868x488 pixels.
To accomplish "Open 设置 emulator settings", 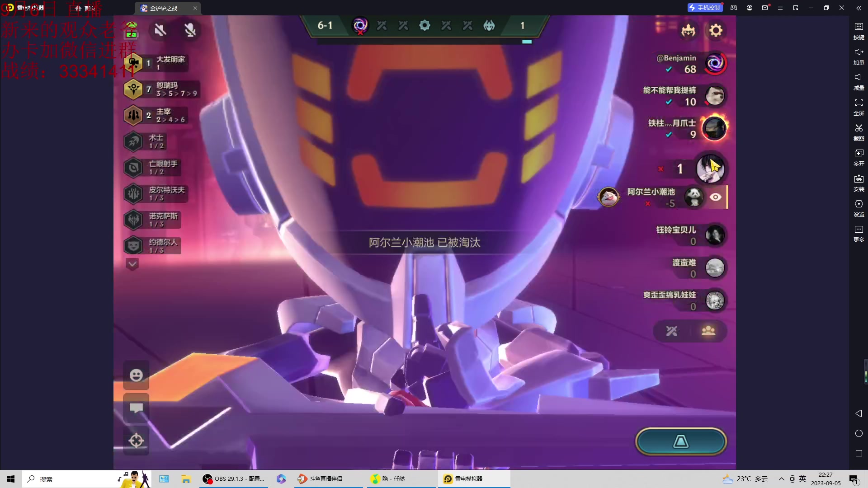I will [859, 208].
